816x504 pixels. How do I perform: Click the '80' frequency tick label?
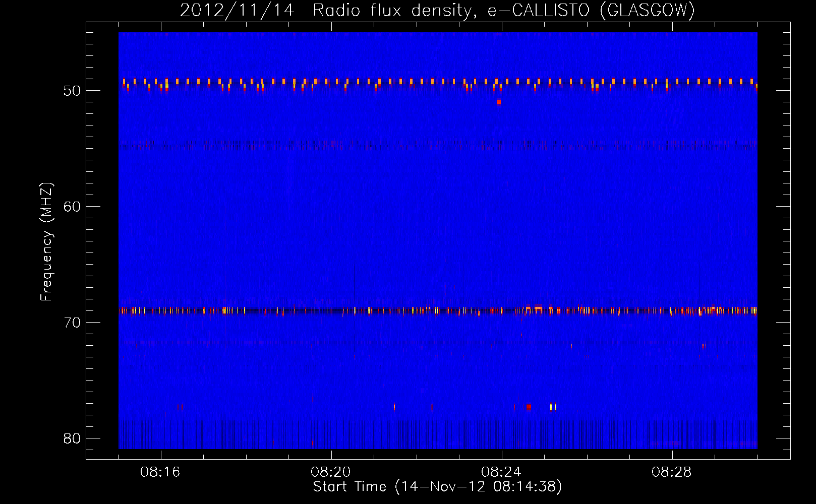coord(72,438)
